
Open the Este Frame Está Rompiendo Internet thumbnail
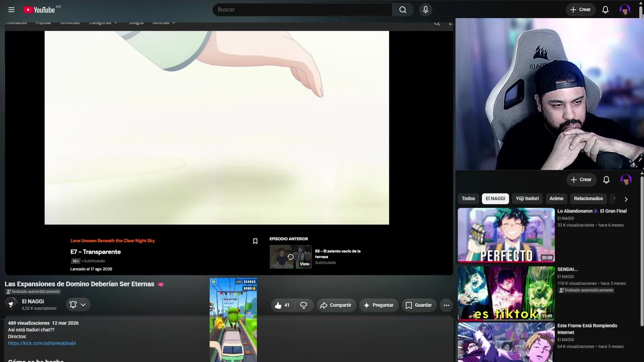click(x=506, y=342)
